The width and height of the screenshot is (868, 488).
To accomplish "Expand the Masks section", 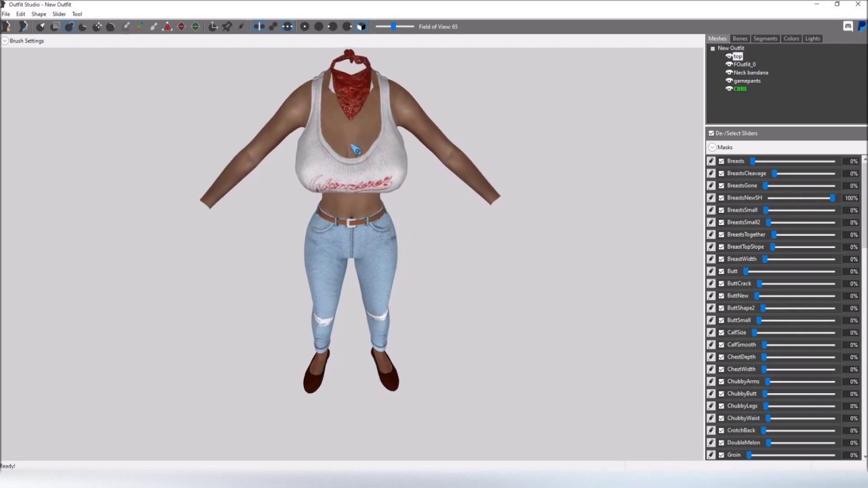I will 712,147.
